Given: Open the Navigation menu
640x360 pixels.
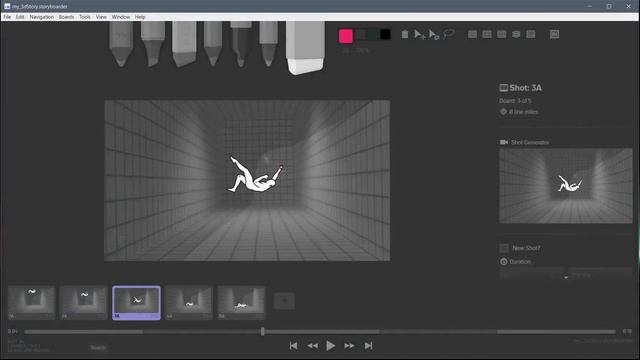Looking at the screenshot, I should 42,17.
